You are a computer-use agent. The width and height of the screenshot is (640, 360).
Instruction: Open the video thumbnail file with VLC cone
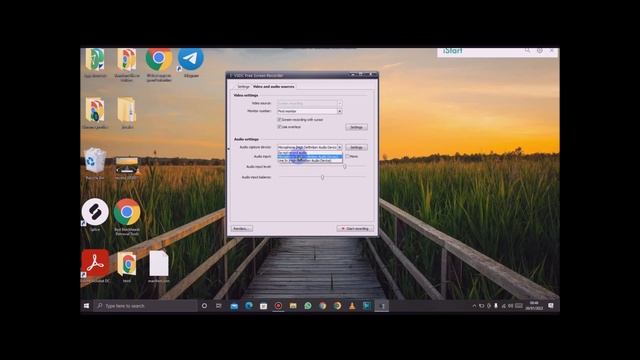(x=127, y=167)
